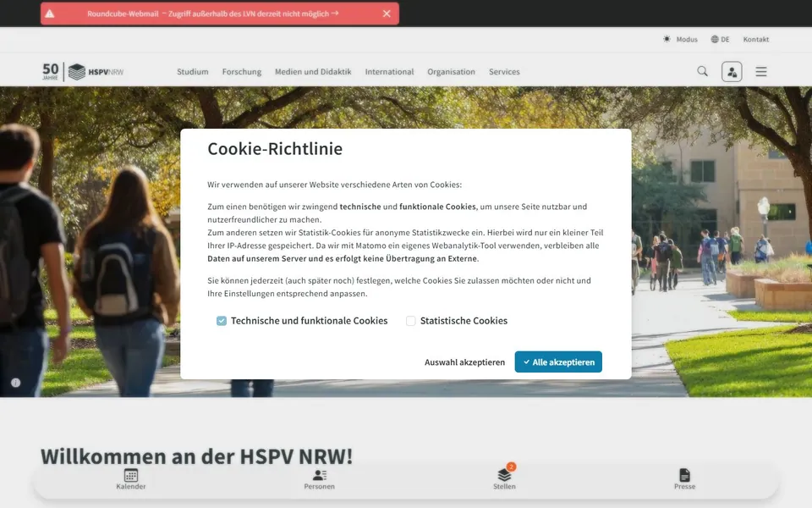Go to HSPV NRW logo homepage
812x508 pixels.
83,71
